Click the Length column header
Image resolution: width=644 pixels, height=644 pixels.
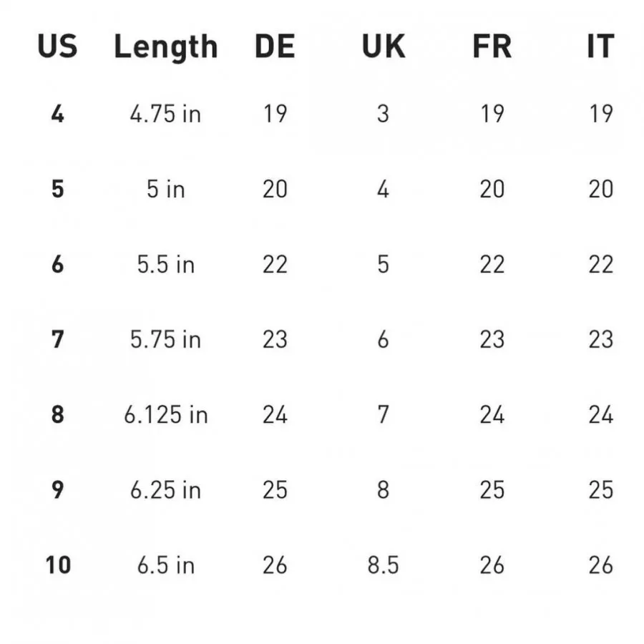coord(165,47)
